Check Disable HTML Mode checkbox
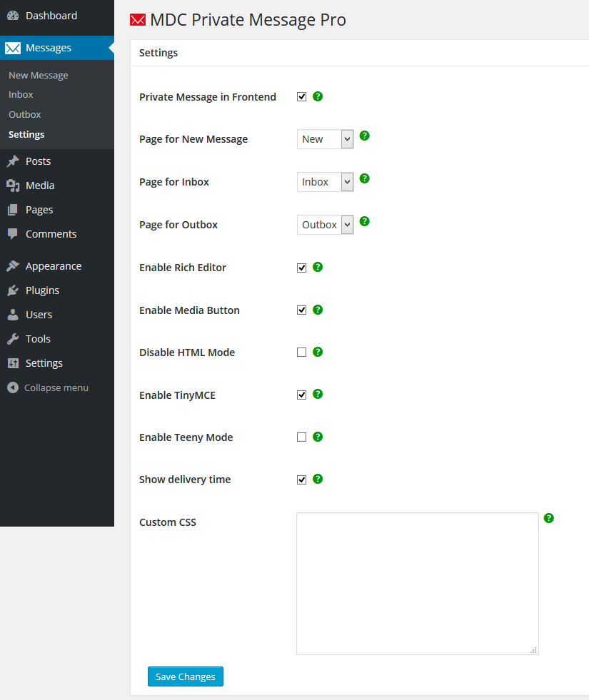Screen dimensions: 589x700 coord(301,352)
